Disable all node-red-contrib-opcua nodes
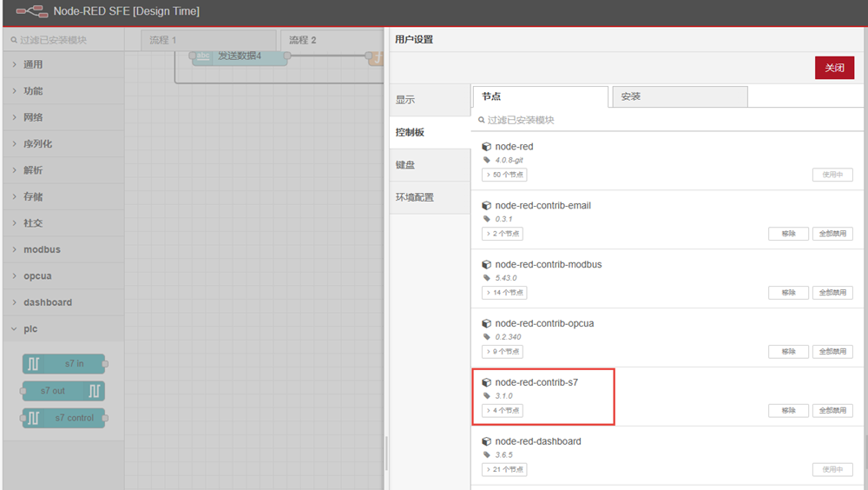Screen dimensions: 868x490 [832, 351]
